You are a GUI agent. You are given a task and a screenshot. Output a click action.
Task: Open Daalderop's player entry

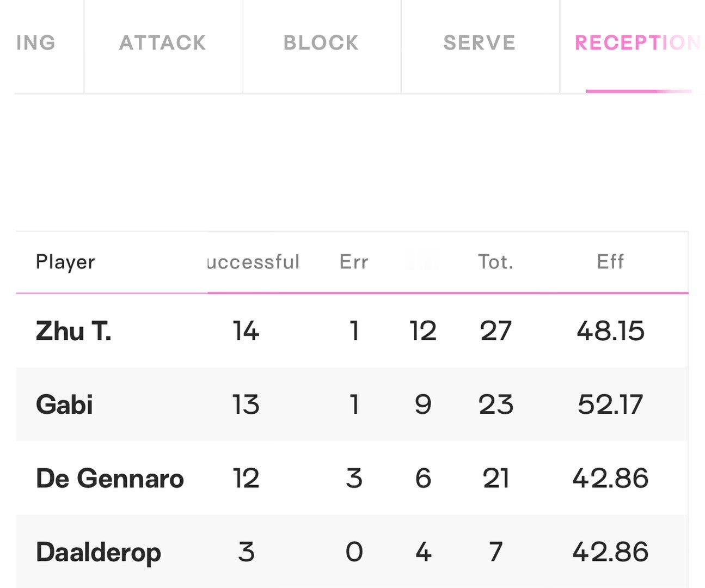pos(99,552)
